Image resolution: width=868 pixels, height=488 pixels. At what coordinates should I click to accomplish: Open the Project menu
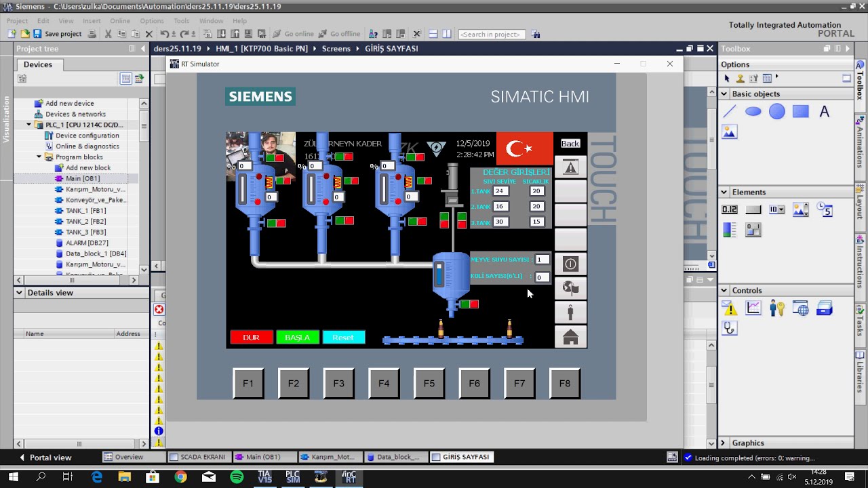click(x=17, y=21)
